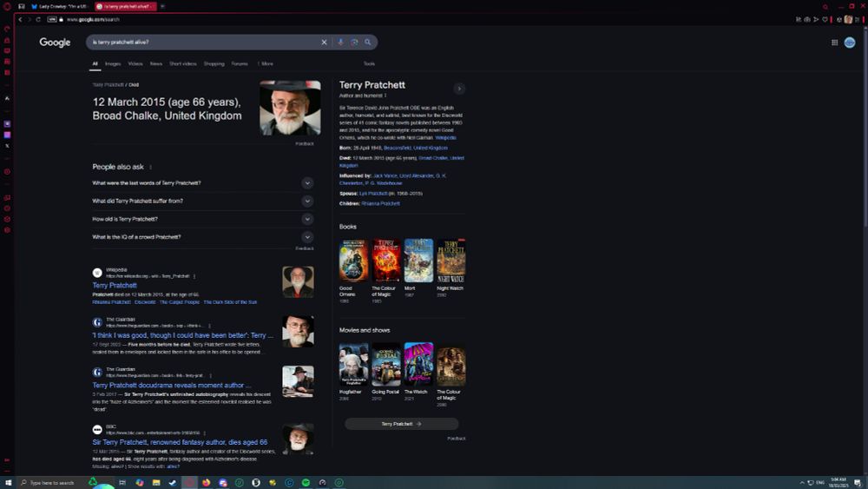Click the Opera GX logo menu

point(7,7)
